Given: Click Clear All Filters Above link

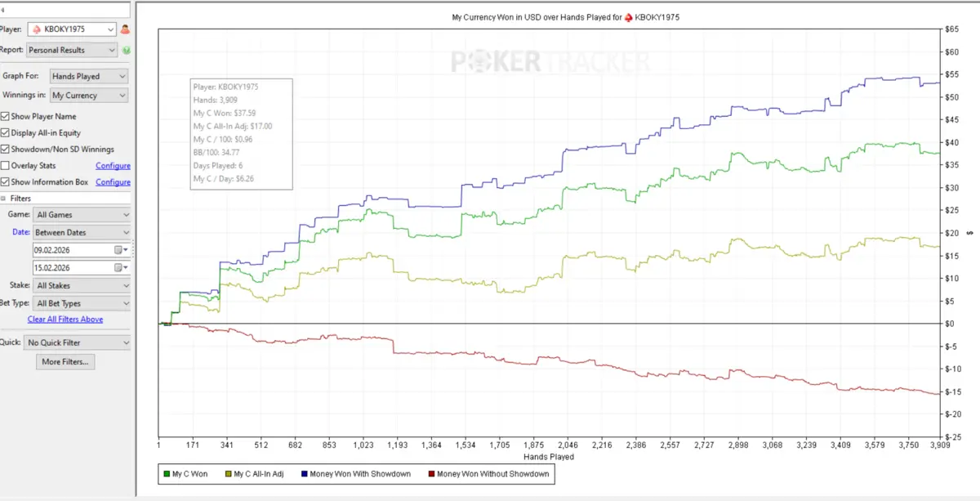Looking at the screenshot, I should [65, 320].
